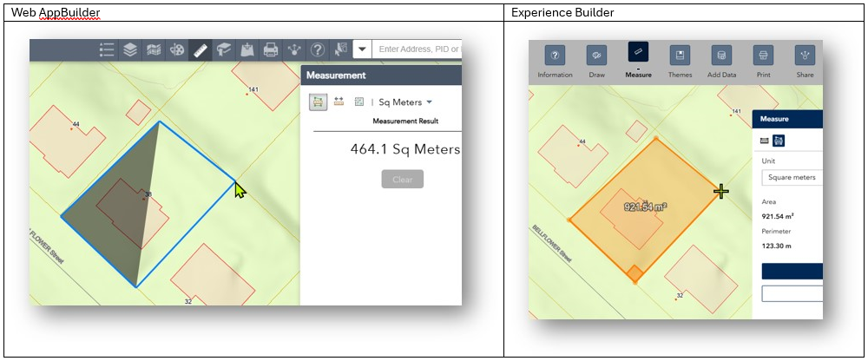Select the Area measurement tool in Measurement panel

click(318, 102)
